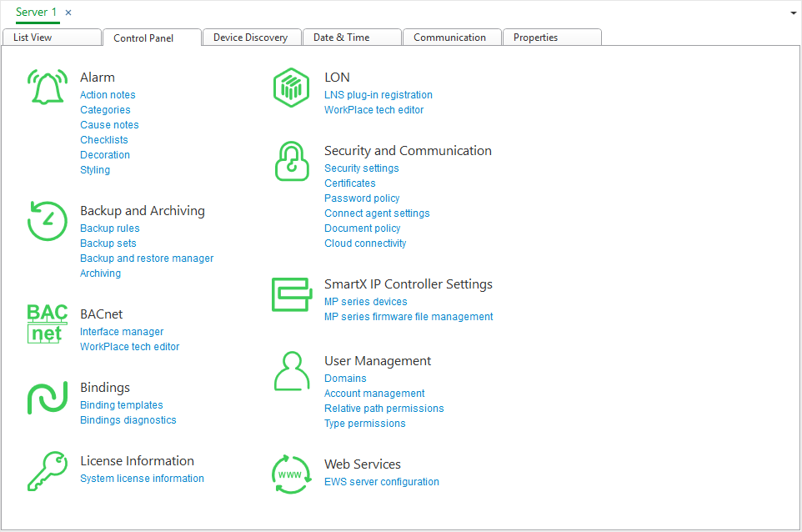Open Document policy link
802x532 pixels.
pyautogui.click(x=362, y=228)
